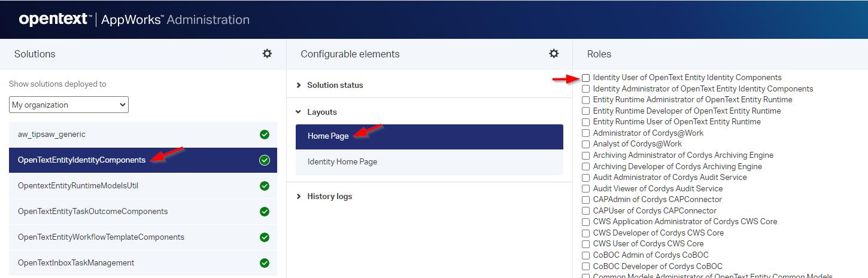This screenshot has width=868, height=278.
Task: Expand the Solution status section
Action: pos(335,85)
